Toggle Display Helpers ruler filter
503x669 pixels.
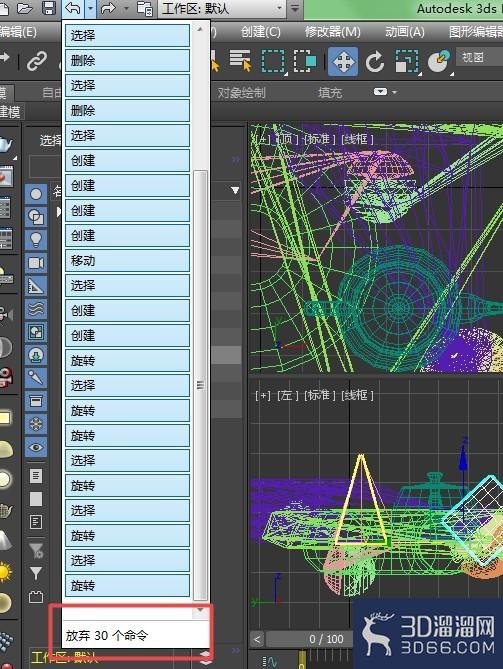click(36, 286)
